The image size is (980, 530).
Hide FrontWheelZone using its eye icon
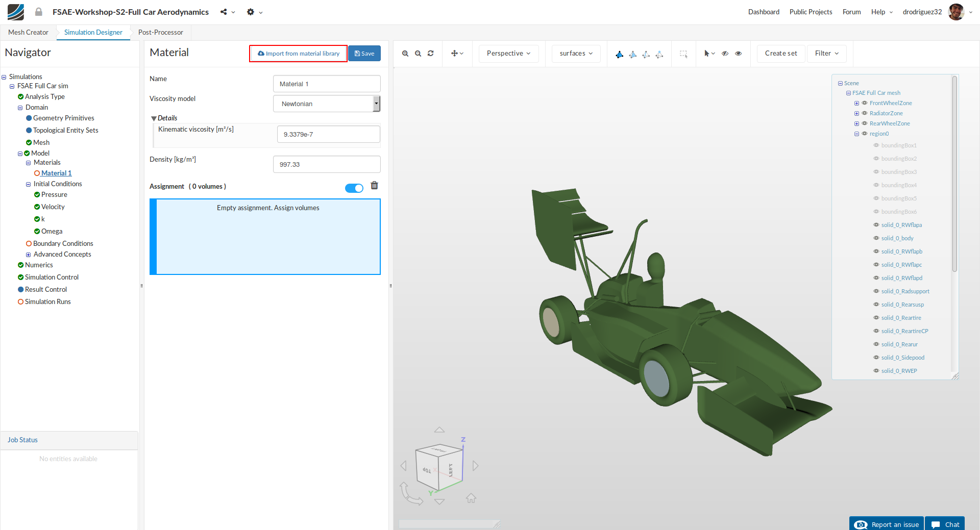click(865, 103)
